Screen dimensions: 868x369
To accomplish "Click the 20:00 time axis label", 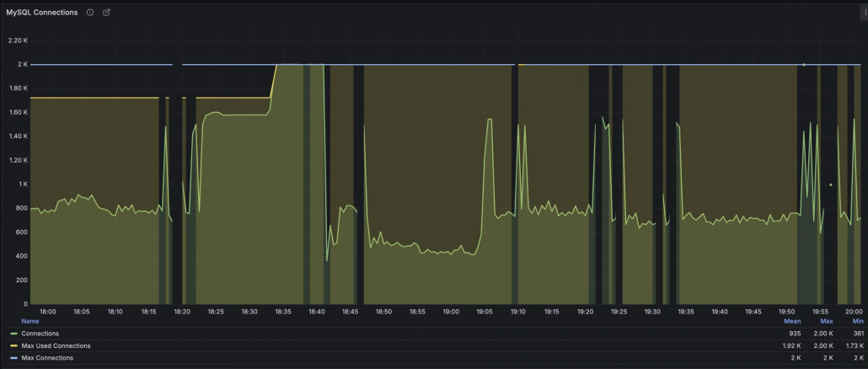I will 855,312.
